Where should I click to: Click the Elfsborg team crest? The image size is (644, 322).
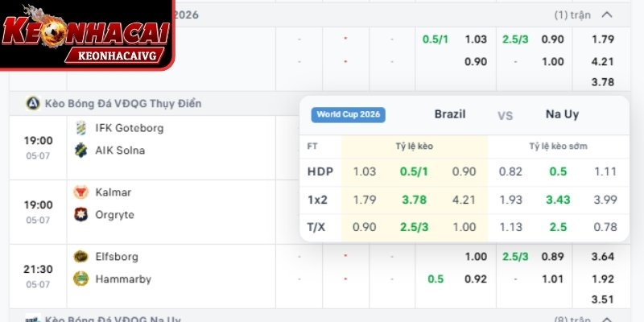[80, 257]
